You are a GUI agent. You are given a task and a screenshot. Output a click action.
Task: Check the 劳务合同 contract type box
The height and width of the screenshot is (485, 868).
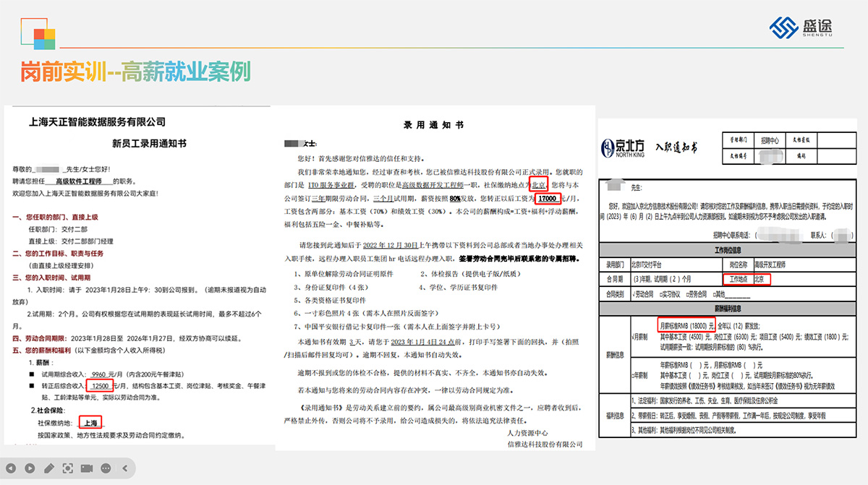pos(686,295)
